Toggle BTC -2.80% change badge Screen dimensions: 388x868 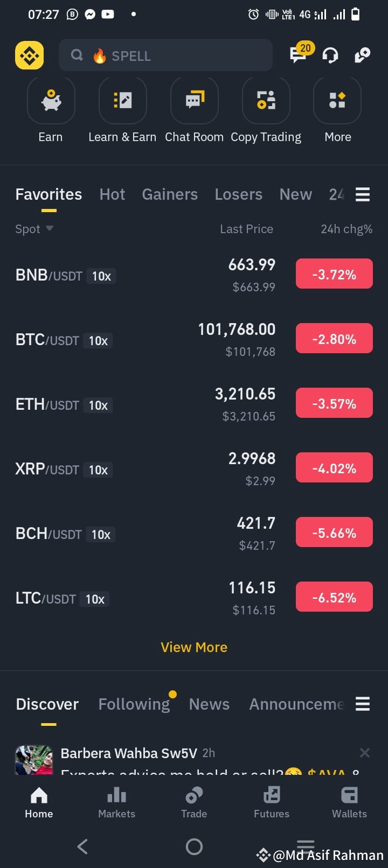334,338
